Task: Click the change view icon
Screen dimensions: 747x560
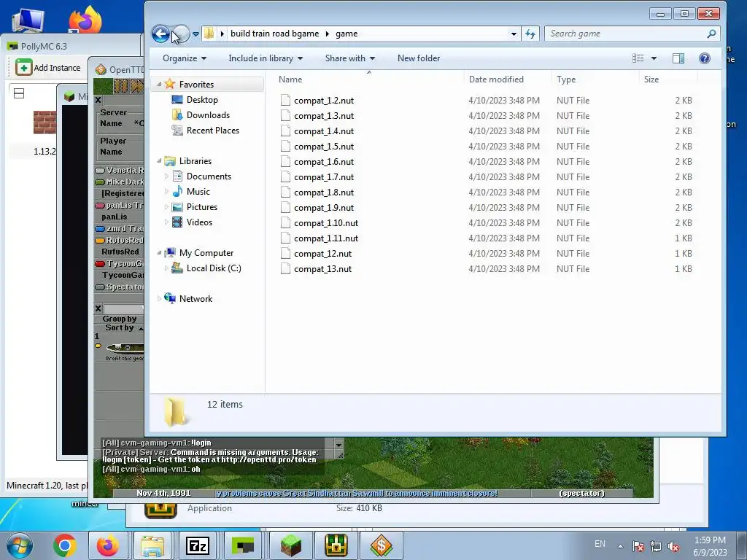Action: click(638, 58)
